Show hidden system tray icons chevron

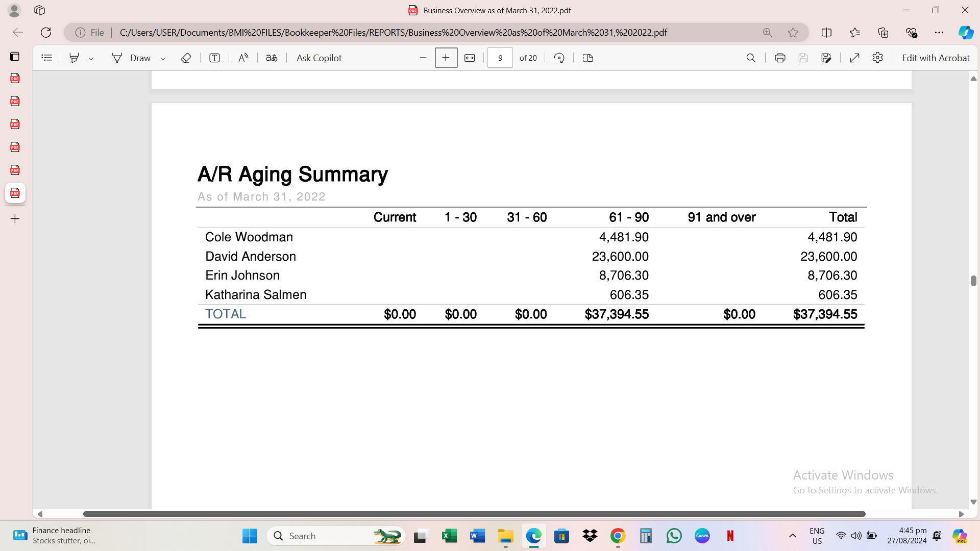792,536
